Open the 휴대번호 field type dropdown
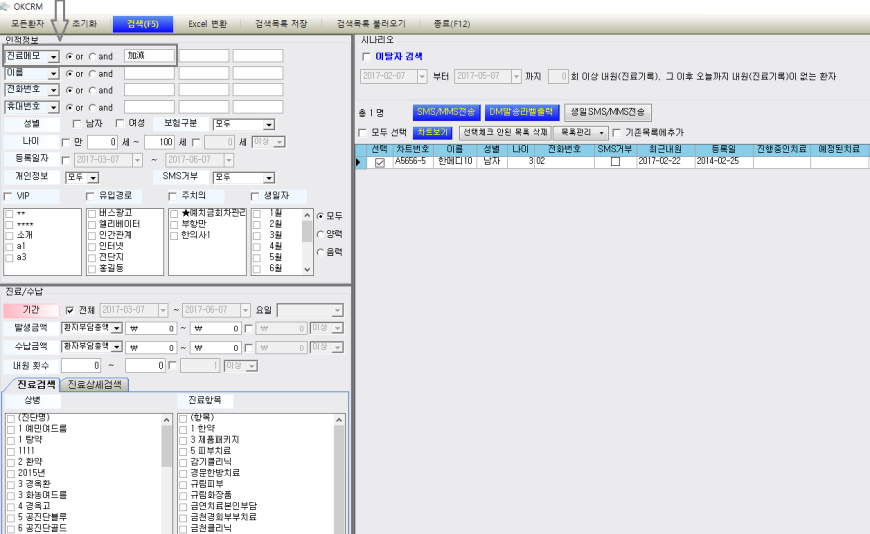The height and width of the screenshot is (534, 870). 53,107
